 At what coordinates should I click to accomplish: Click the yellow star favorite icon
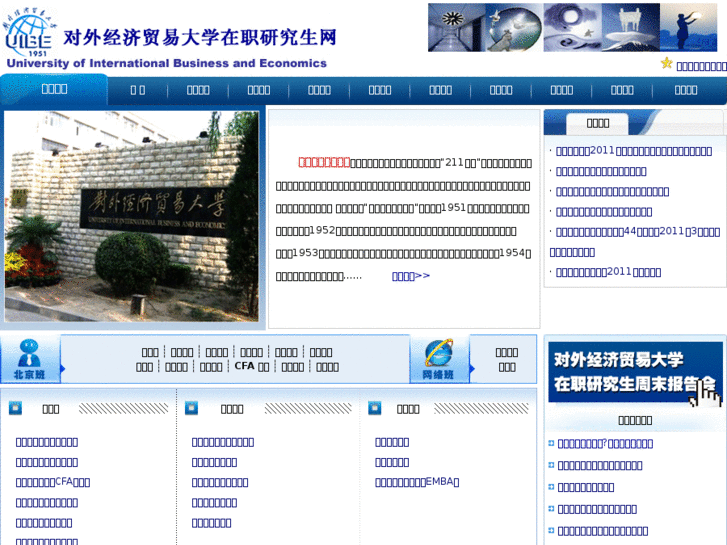pyautogui.click(x=667, y=63)
